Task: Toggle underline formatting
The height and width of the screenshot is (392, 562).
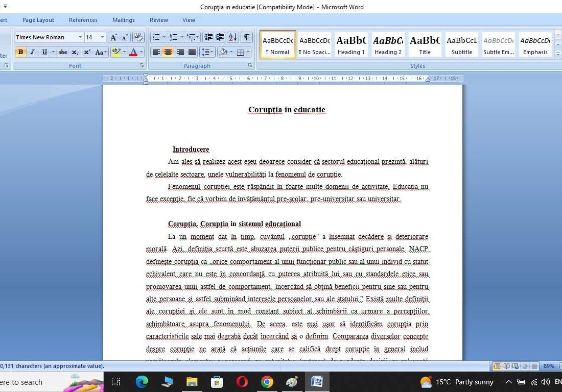Action: coord(45,52)
